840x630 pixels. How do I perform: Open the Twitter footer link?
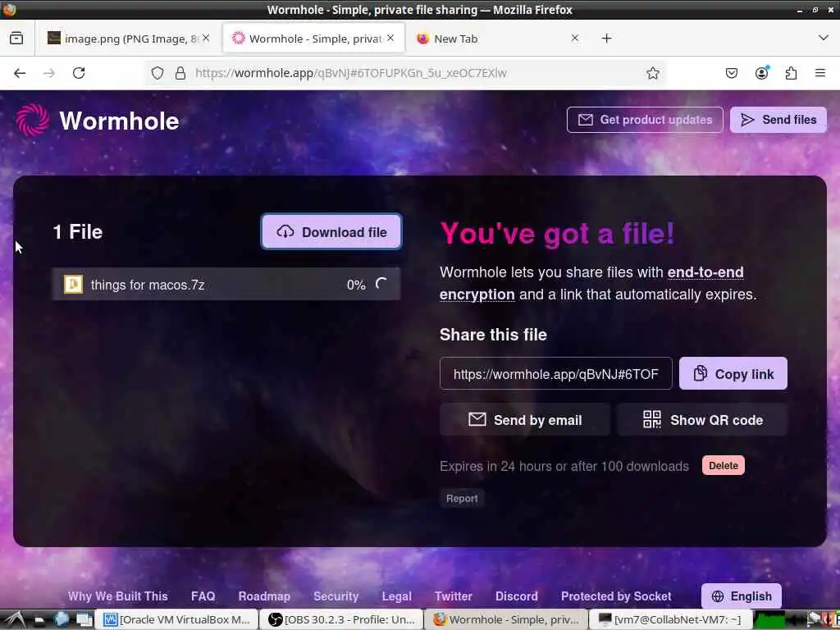tap(453, 596)
